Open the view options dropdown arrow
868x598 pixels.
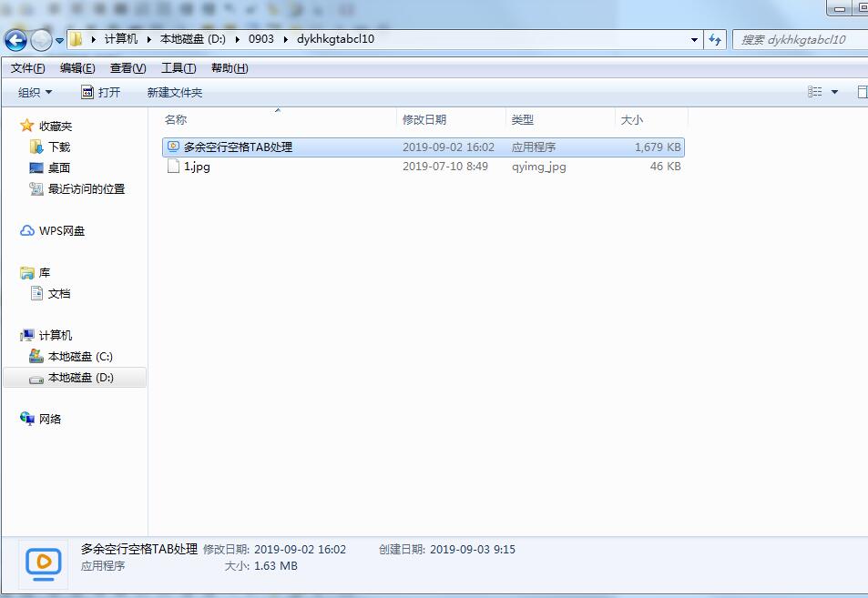[x=835, y=92]
